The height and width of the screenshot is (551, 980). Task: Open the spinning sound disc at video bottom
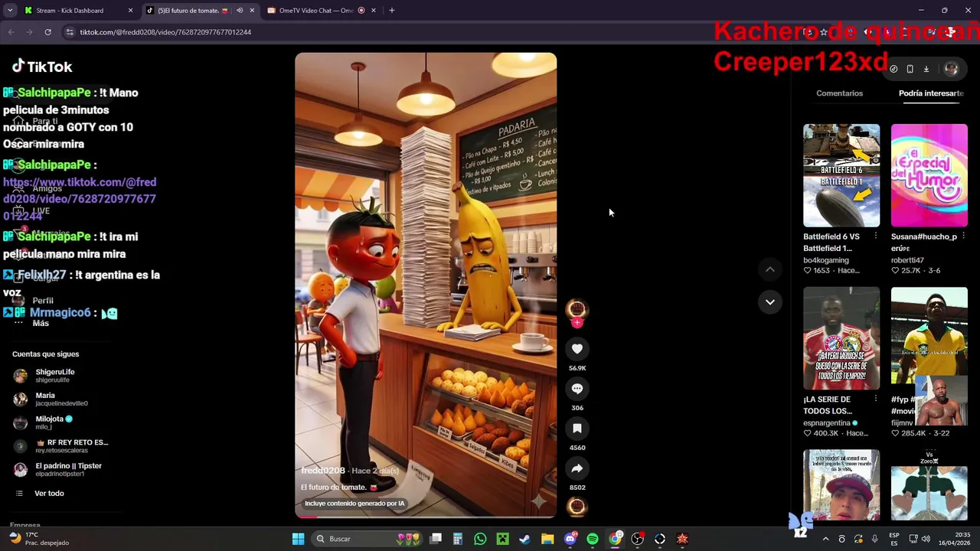pyautogui.click(x=577, y=507)
